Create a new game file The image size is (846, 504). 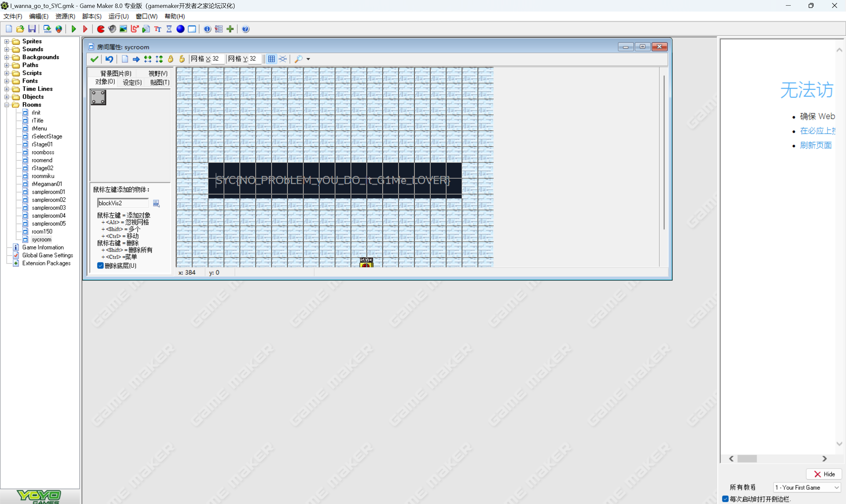tap(9, 29)
